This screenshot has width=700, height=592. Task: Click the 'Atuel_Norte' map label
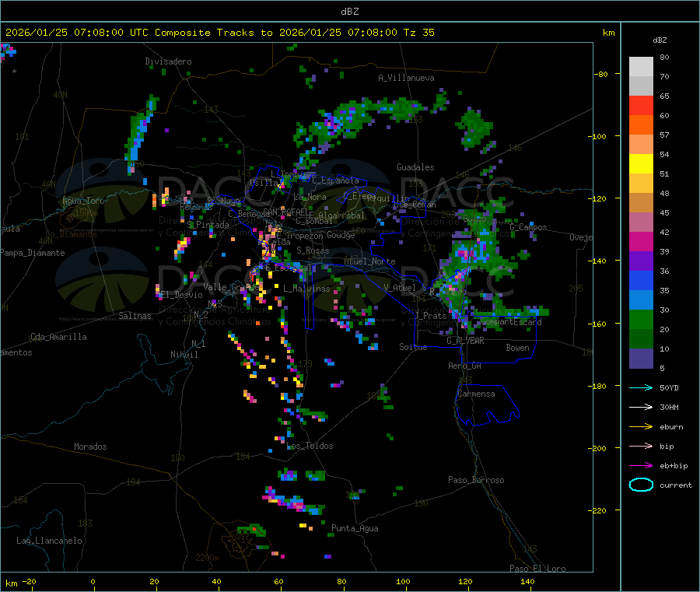(369, 261)
